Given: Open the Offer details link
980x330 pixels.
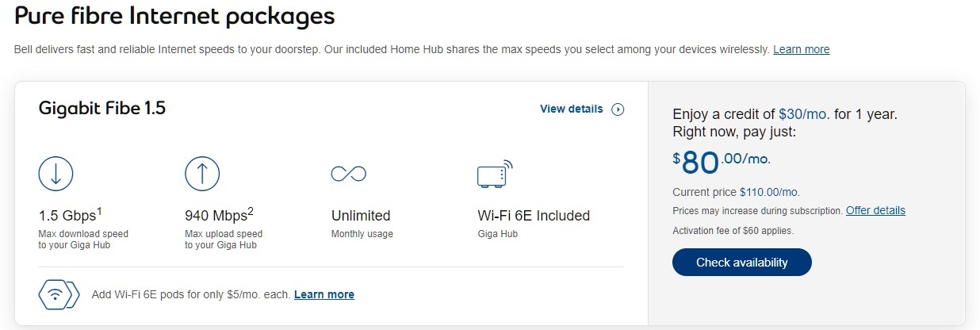Looking at the screenshot, I should point(875,210).
